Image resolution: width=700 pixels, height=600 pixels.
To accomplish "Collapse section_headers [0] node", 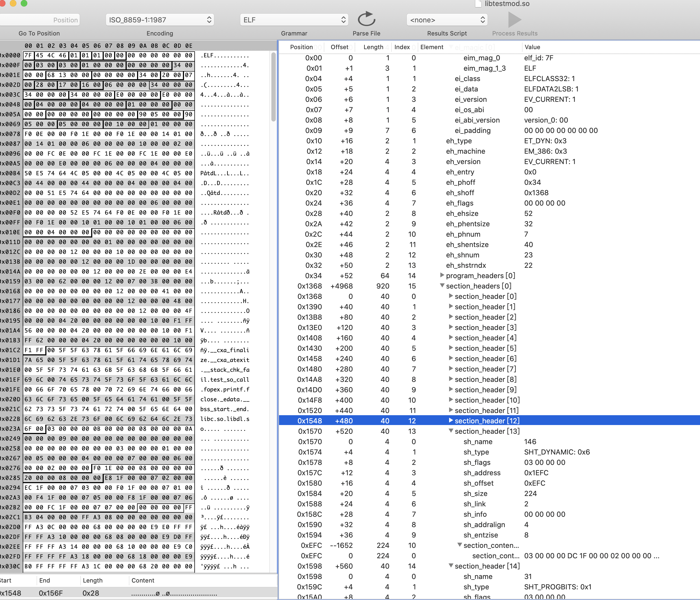I will (442, 286).
